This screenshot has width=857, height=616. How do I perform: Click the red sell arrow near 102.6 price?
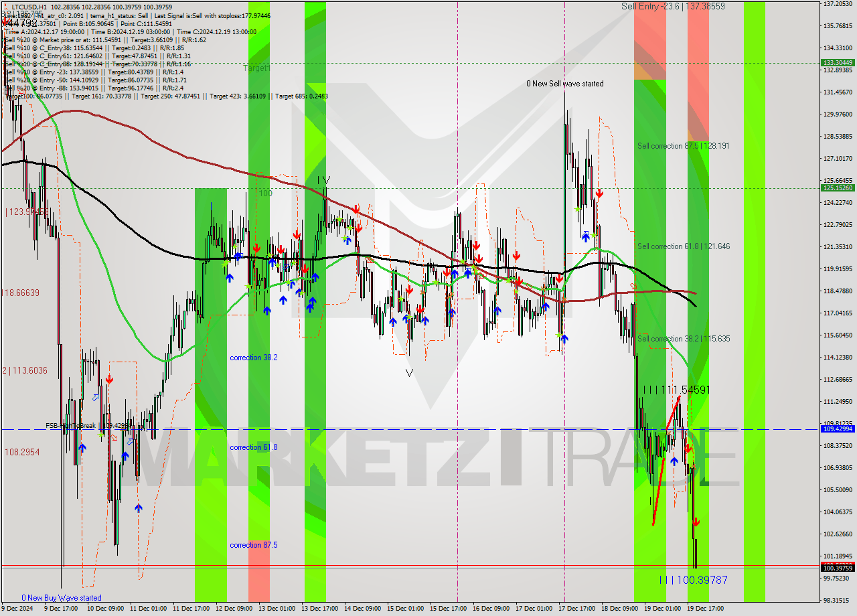pos(696,522)
